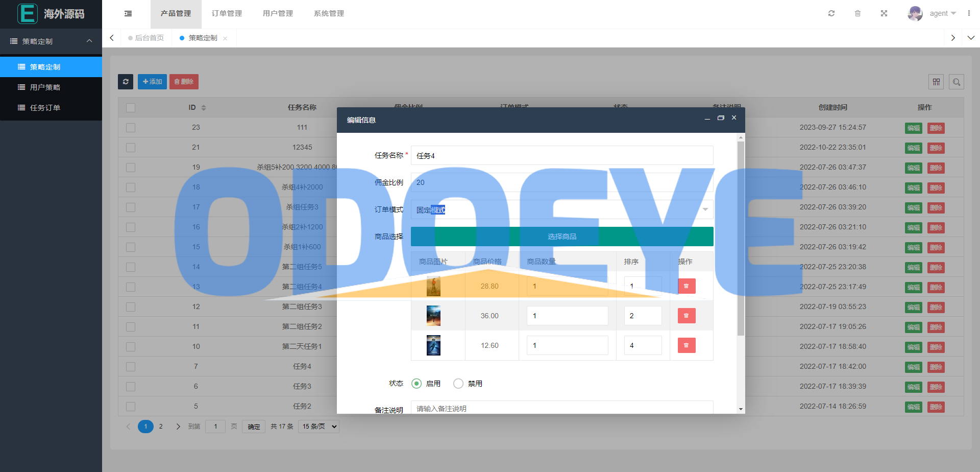This screenshot has width=980, height=472.
Task: Open the 15 条/页 page size dropdown
Action: (320, 427)
